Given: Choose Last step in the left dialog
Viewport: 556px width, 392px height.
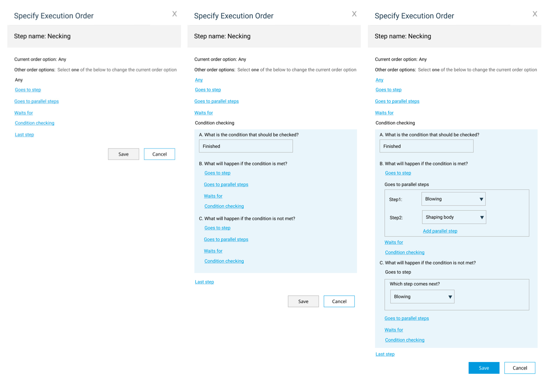Looking at the screenshot, I should click(24, 134).
